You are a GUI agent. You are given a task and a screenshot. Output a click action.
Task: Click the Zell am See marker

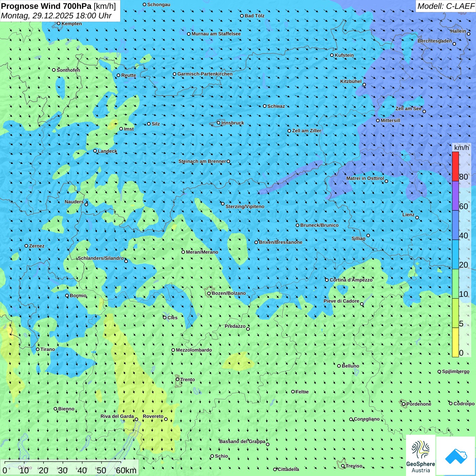click(424, 112)
